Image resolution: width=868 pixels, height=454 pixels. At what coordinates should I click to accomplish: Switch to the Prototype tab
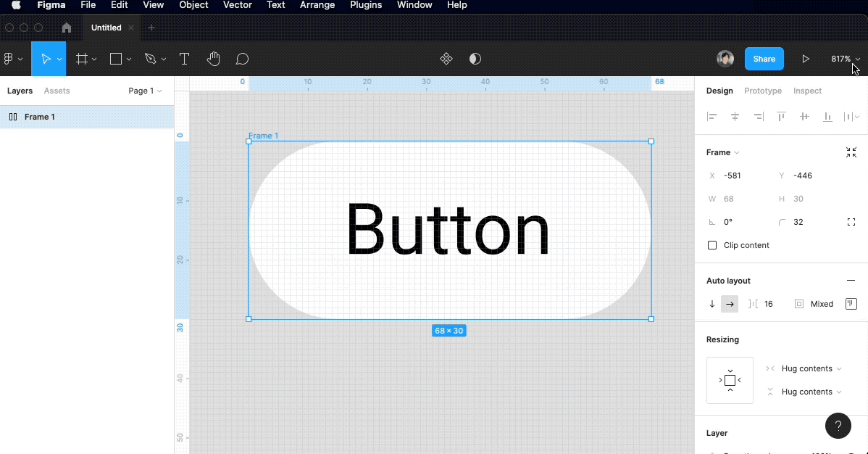763,91
